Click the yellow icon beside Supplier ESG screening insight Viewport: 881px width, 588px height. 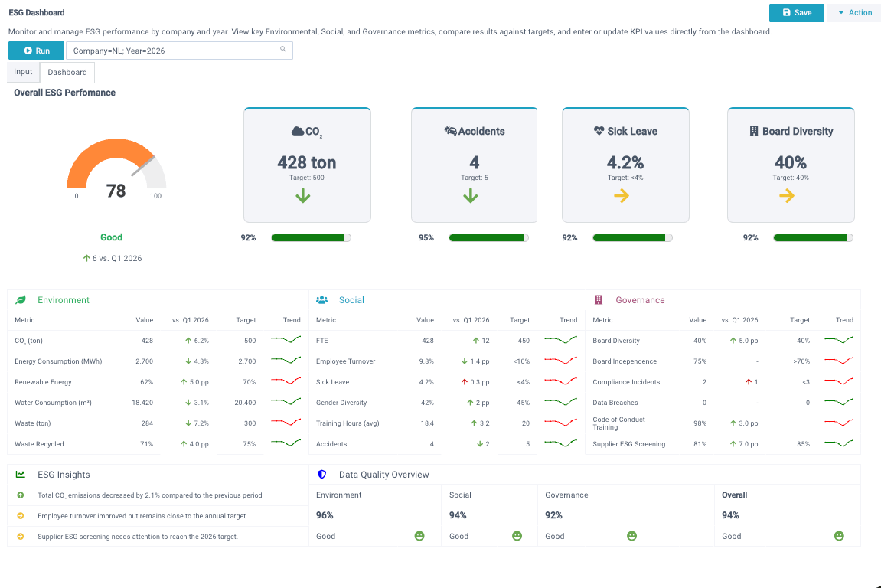coord(21,537)
